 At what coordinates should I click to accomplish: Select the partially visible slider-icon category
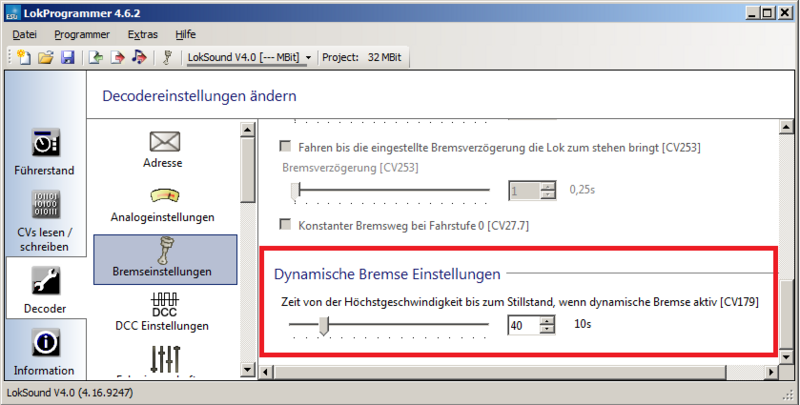[x=165, y=360]
